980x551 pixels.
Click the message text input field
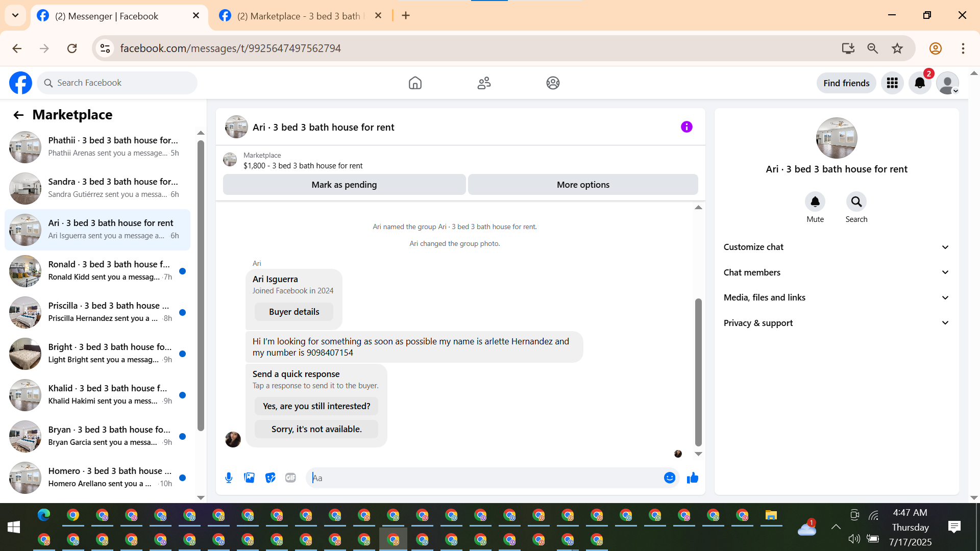[485, 478]
